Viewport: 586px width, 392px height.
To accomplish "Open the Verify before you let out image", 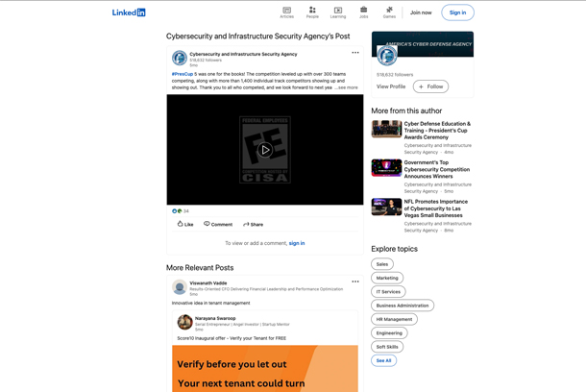I will click(265, 368).
